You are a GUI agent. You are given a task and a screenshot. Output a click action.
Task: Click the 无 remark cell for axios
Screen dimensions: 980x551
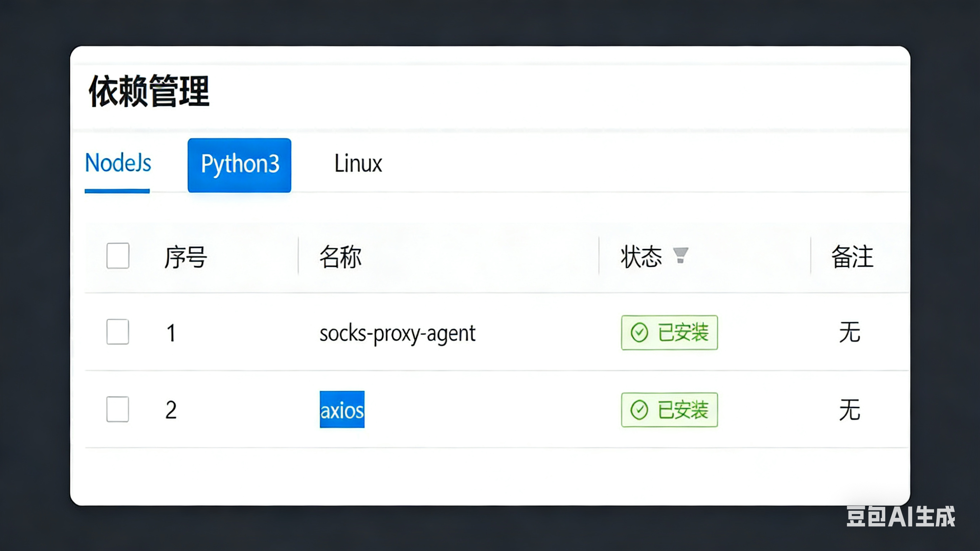[850, 410]
